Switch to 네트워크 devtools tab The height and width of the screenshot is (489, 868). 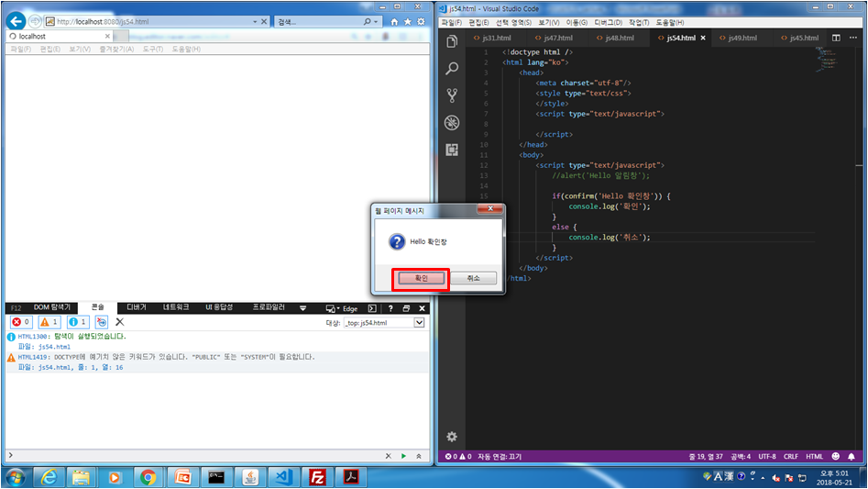176,307
